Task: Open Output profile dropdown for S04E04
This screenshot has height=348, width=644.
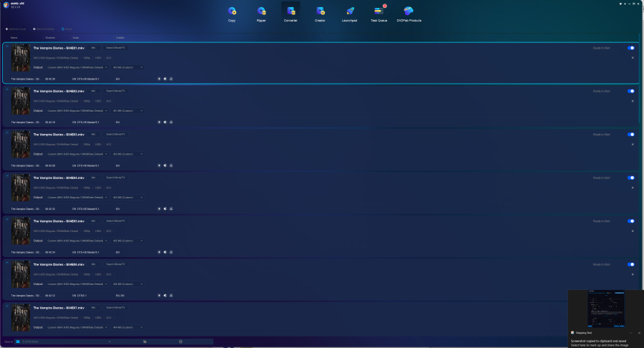Action: click(77, 198)
